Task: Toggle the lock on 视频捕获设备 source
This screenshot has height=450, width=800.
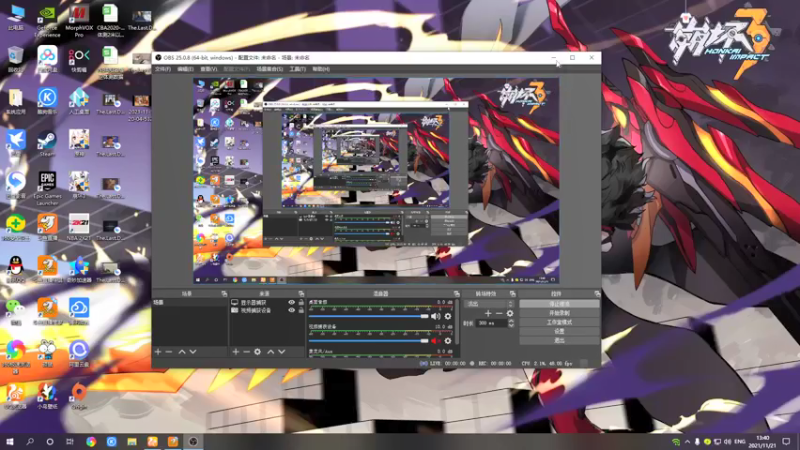Action: tap(301, 310)
